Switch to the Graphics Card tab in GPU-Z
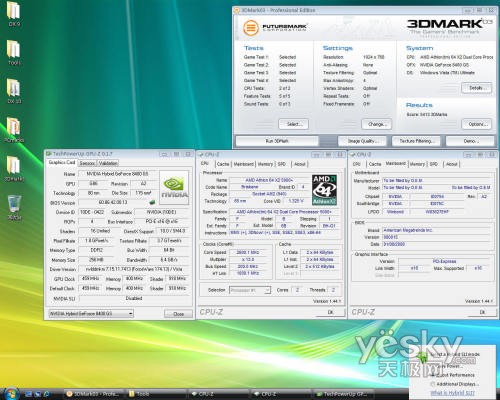500x400 pixels. tap(62, 162)
